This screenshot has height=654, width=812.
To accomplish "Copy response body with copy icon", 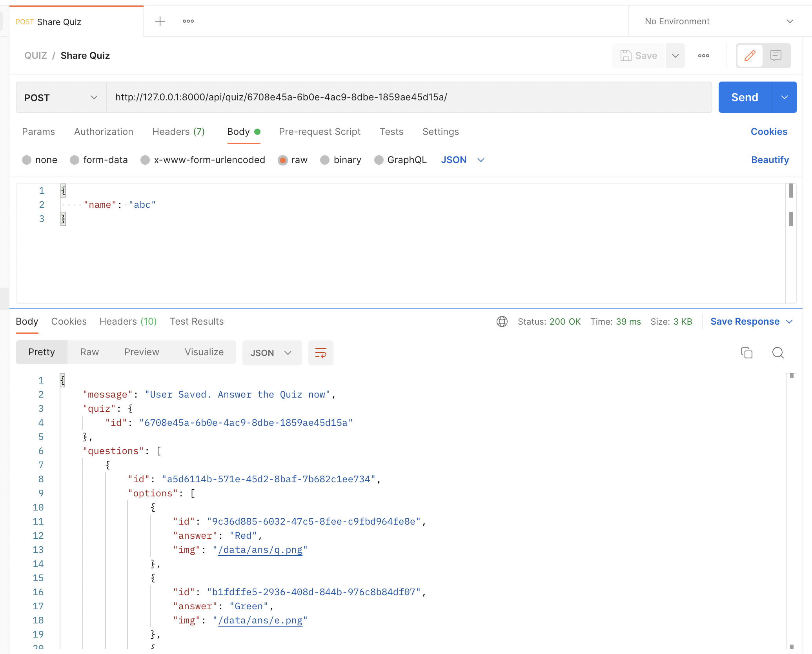I will (x=746, y=353).
